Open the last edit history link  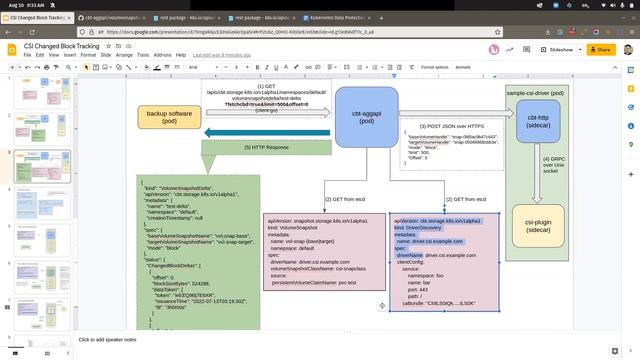222,55
